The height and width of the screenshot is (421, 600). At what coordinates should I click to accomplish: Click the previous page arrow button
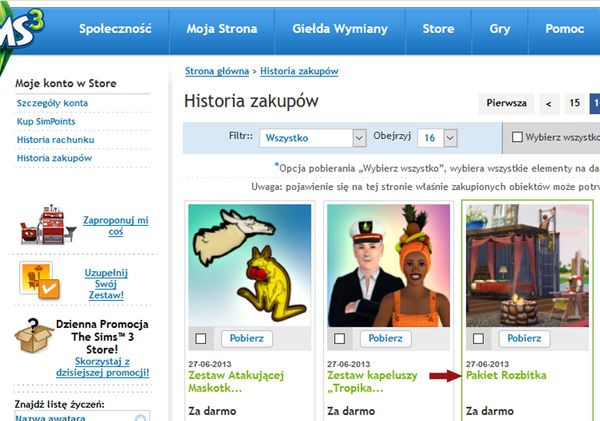(x=549, y=103)
